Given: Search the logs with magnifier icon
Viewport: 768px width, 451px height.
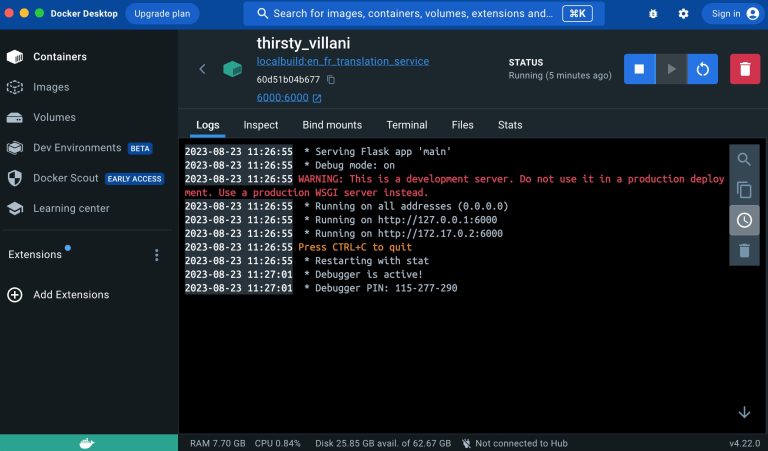Looking at the screenshot, I should coord(744,159).
